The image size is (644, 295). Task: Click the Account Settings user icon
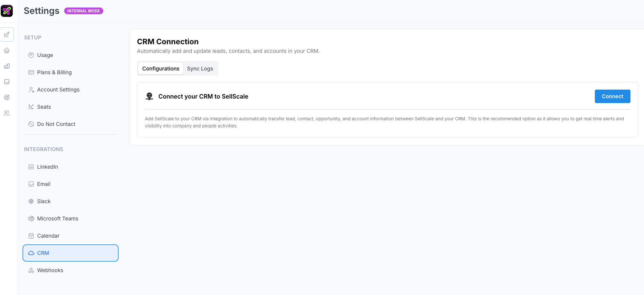tap(31, 90)
